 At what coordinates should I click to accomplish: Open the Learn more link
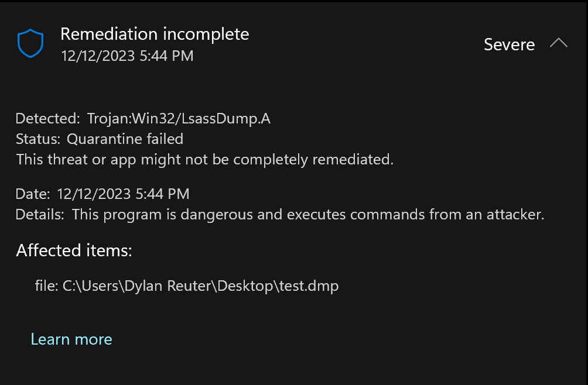[71, 339]
